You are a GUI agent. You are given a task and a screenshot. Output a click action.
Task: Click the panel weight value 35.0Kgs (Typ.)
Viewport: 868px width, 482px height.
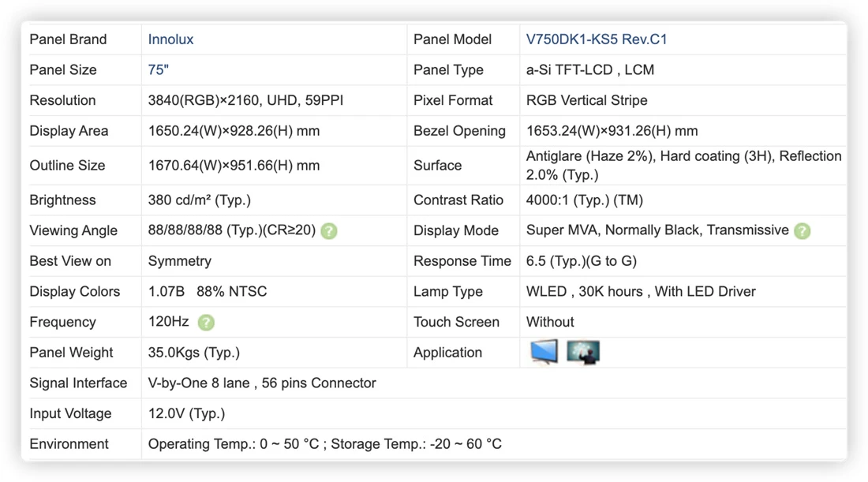[194, 353]
